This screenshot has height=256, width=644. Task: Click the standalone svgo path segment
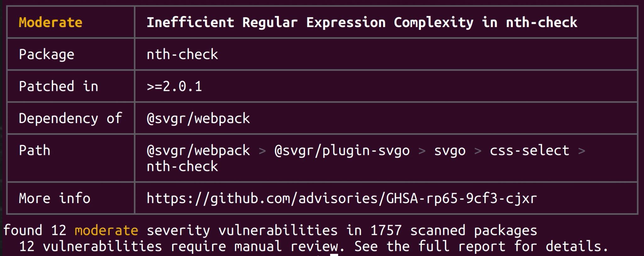(450, 150)
